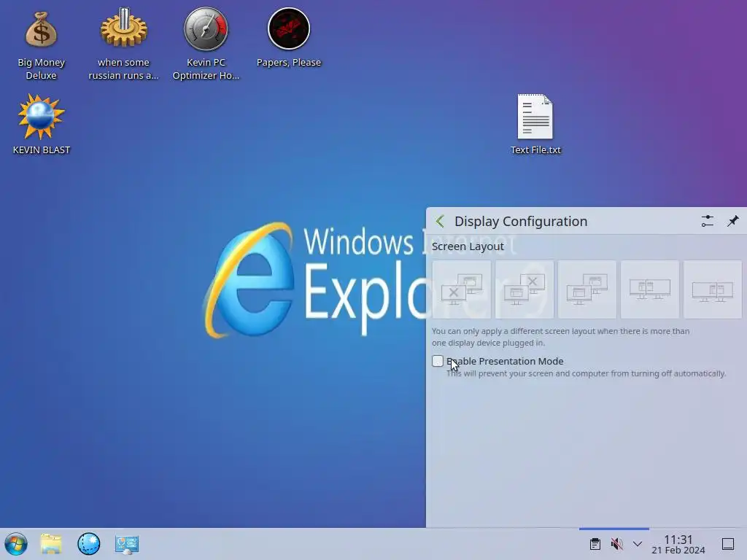Viewport: 747px width, 560px height.
Task: Open the clock showing 11:31
Action: click(678, 544)
